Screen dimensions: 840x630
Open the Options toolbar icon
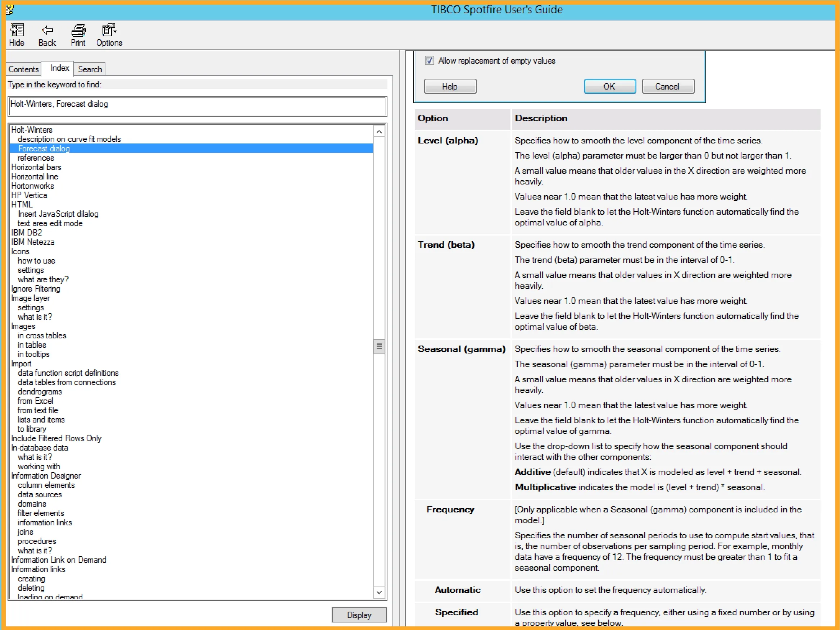tap(109, 30)
